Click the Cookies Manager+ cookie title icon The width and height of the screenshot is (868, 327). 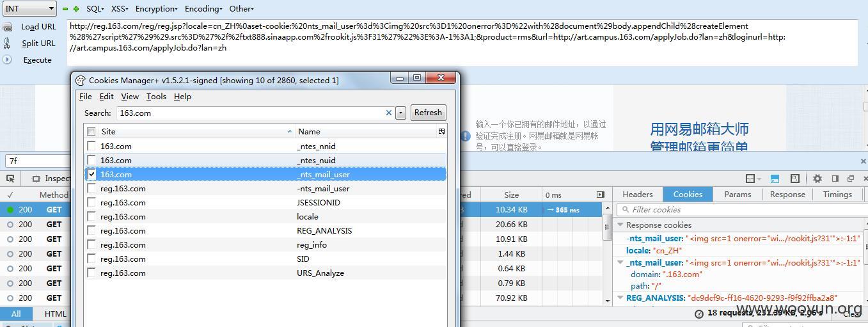pyautogui.click(x=81, y=81)
